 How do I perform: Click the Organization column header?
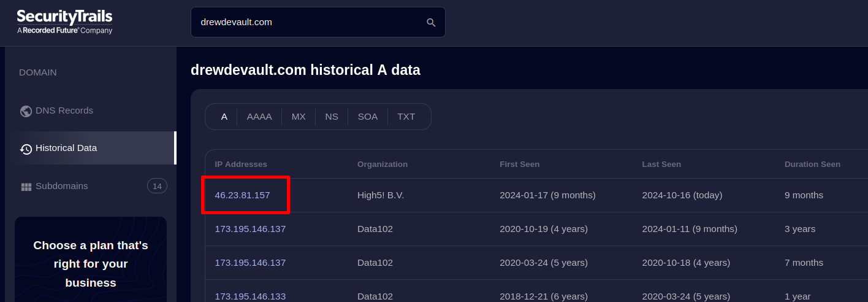tap(383, 165)
